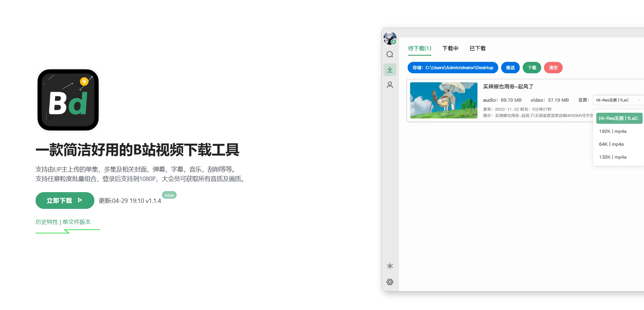Click the Bd app logo icon

pyautogui.click(x=68, y=100)
